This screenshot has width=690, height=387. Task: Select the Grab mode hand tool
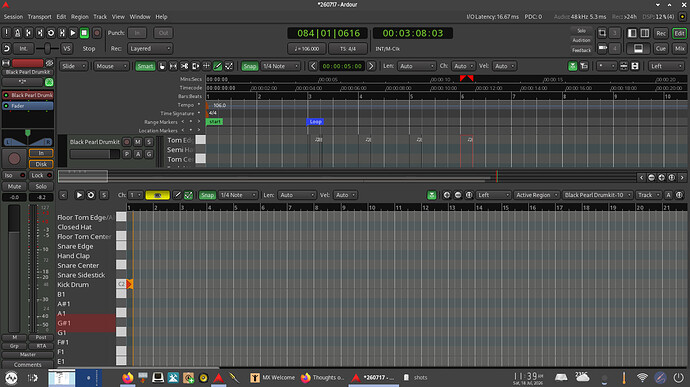pyautogui.click(x=162, y=66)
